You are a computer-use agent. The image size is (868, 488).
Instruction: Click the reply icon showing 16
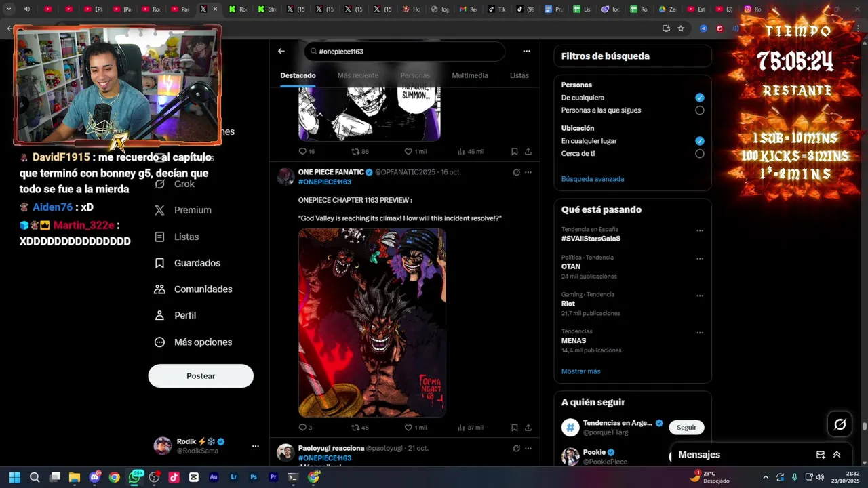click(x=302, y=152)
